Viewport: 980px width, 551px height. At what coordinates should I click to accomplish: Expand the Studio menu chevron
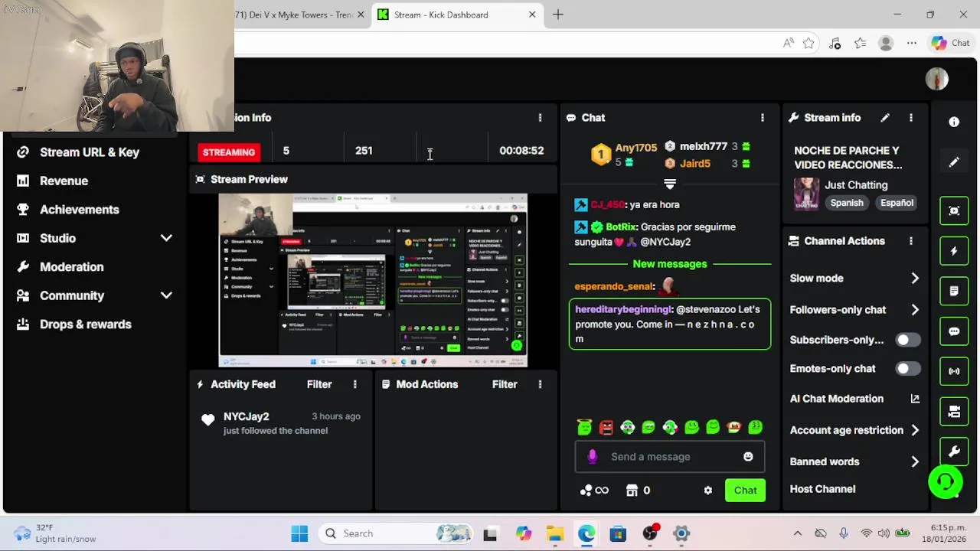tap(166, 238)
